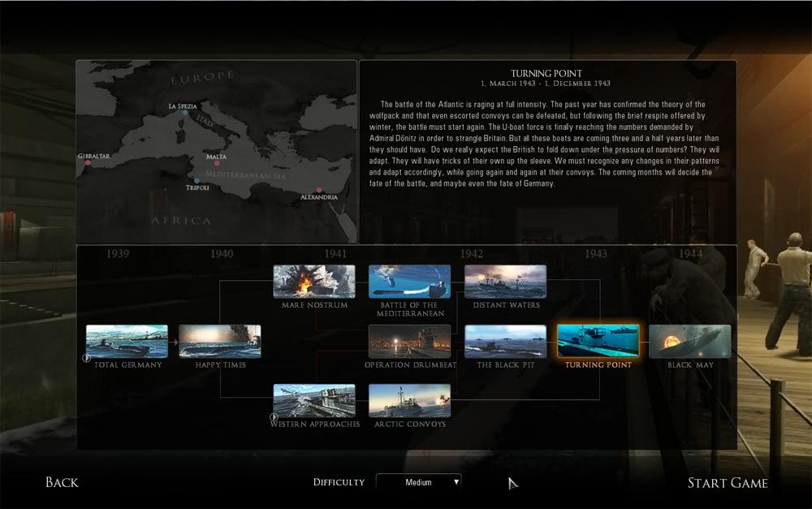812x509 pixels.
Task: Click the La Spezia port marker
Action: 185,112
